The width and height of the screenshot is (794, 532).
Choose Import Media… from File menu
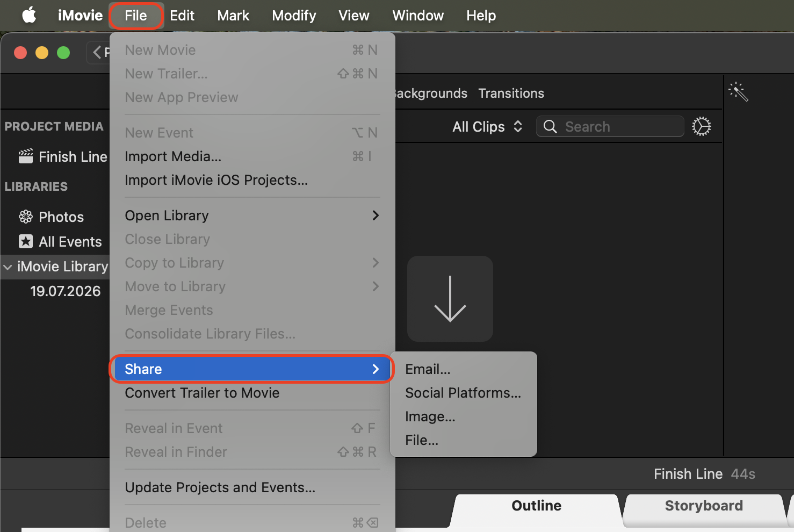coord(252,156)
